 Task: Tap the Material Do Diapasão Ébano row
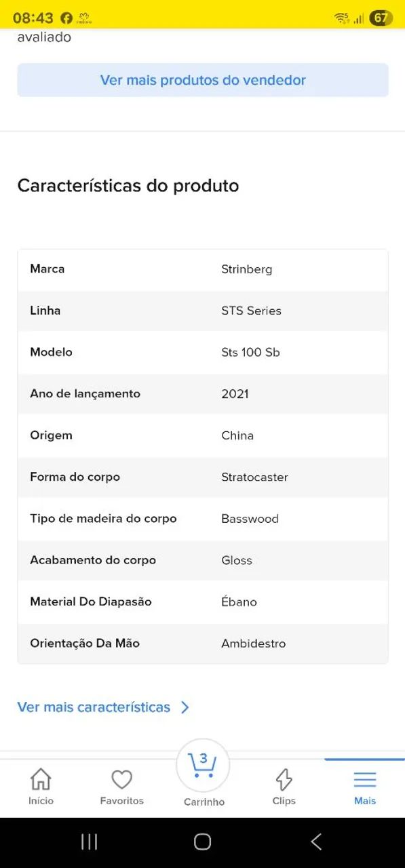(x=203, y=601)
